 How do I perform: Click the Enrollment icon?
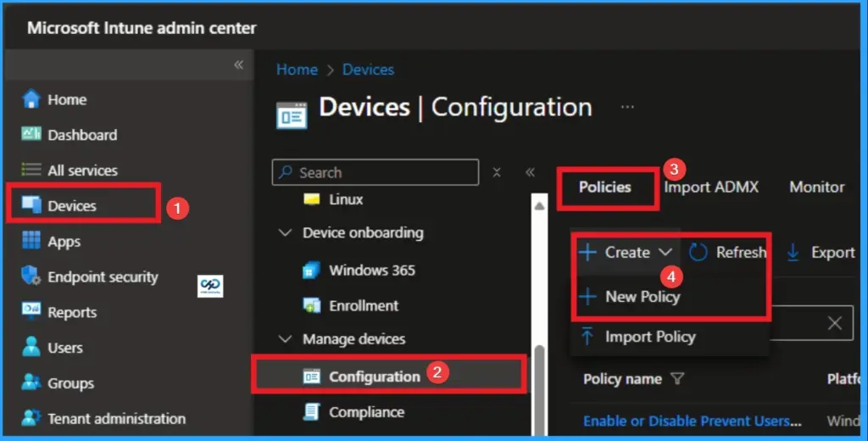click(312, 305)
